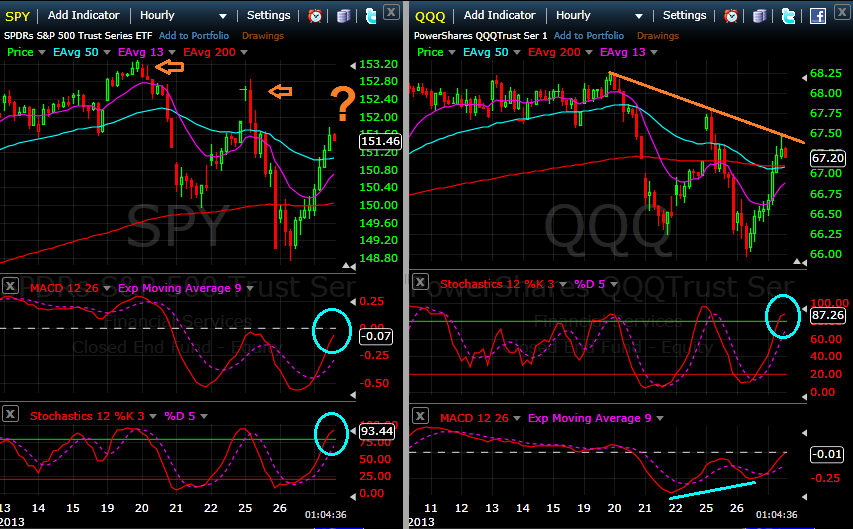Click the double triangle below 66.00 on QQQ chart
This screenshot has height=529, width=853.
[800, 262]
